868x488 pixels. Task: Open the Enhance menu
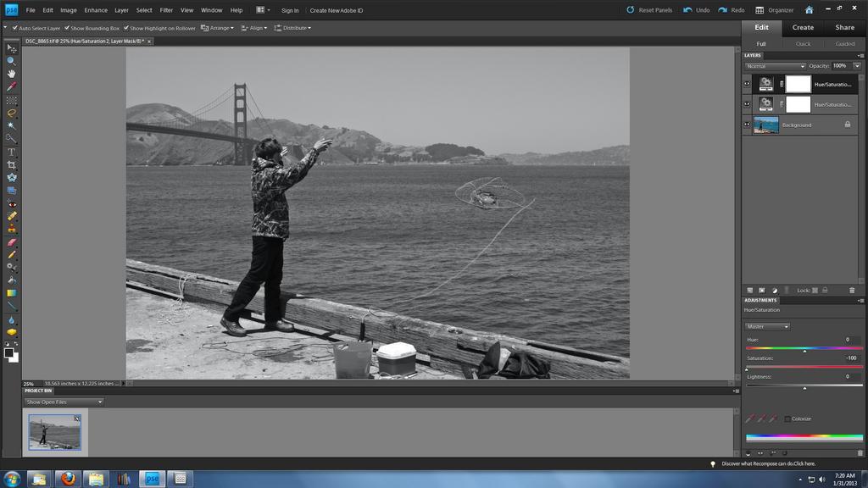pos(96,10)
